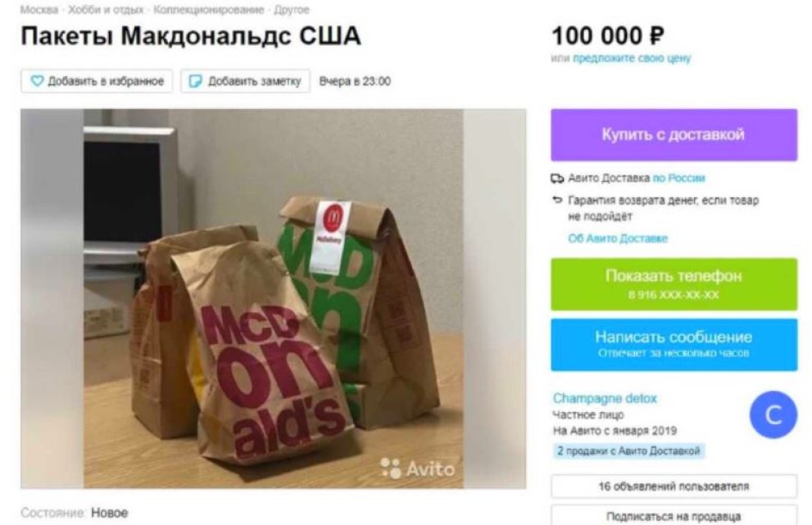Open the Об Авито Доставке link
812x525 pixels.
pyautogui.click(x=618, y=238)
